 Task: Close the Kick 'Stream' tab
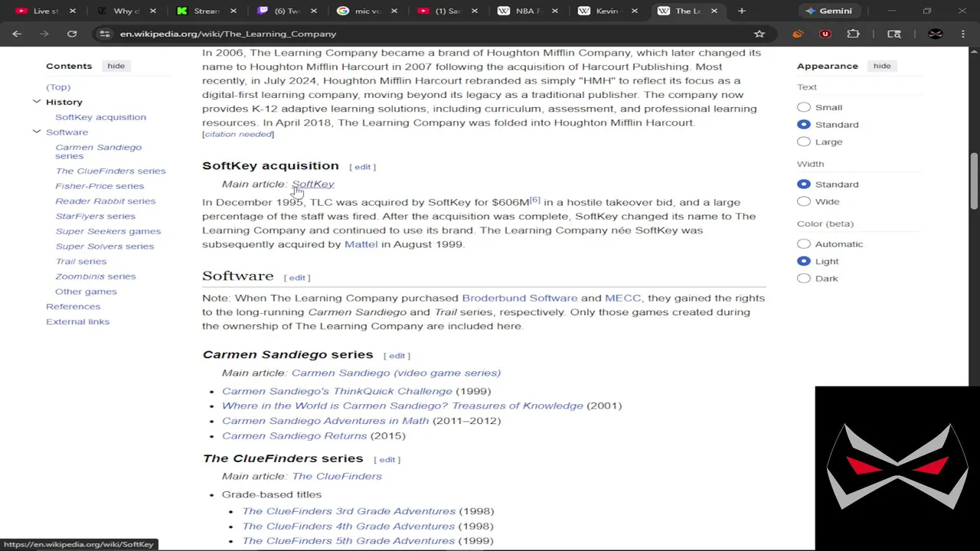pos(233,11)
